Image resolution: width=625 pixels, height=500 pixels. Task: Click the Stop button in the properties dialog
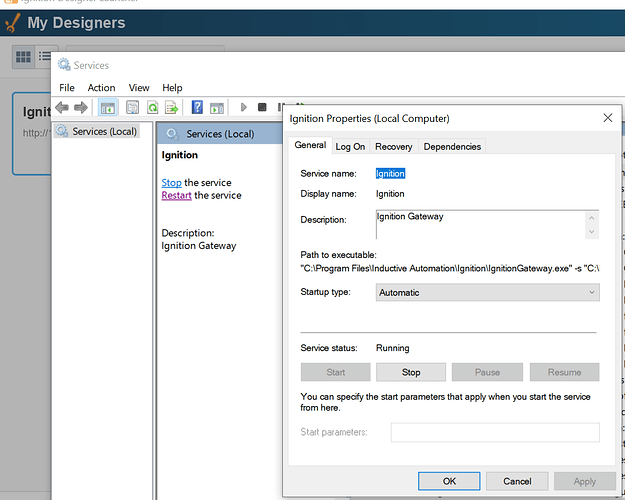click(x=411, y=372)
